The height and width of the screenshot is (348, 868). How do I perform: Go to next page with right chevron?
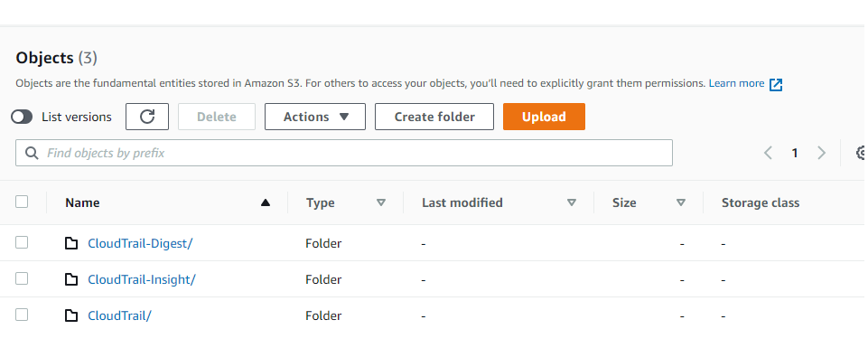(x=822, y=153)
